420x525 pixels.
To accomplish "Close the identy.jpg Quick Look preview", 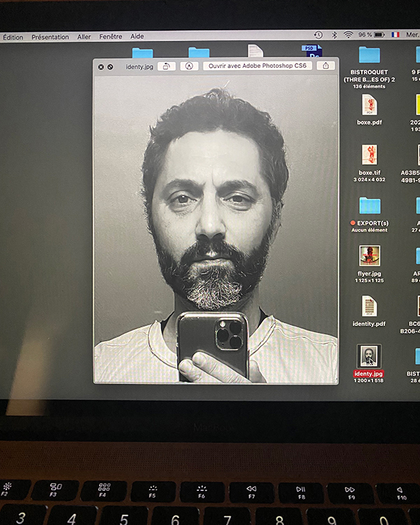I will tap(101, 66).
